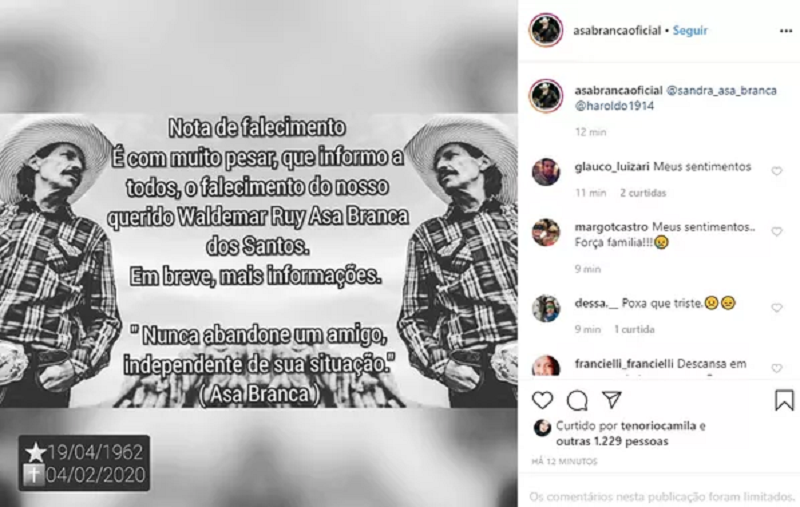Open glauco_luizari's profile avatar
Image resolution: width=800 pixels, height=507 pixels.
coord(546,172)
